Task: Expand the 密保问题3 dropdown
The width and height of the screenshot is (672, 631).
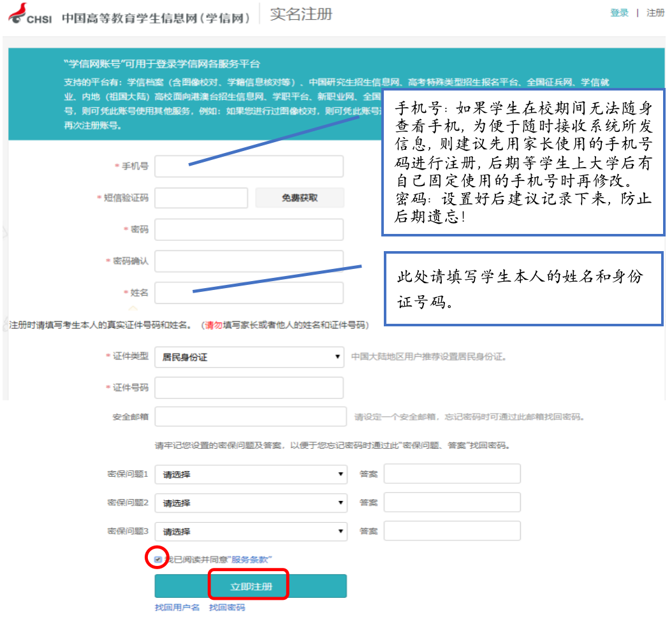Action: point(251,530)
